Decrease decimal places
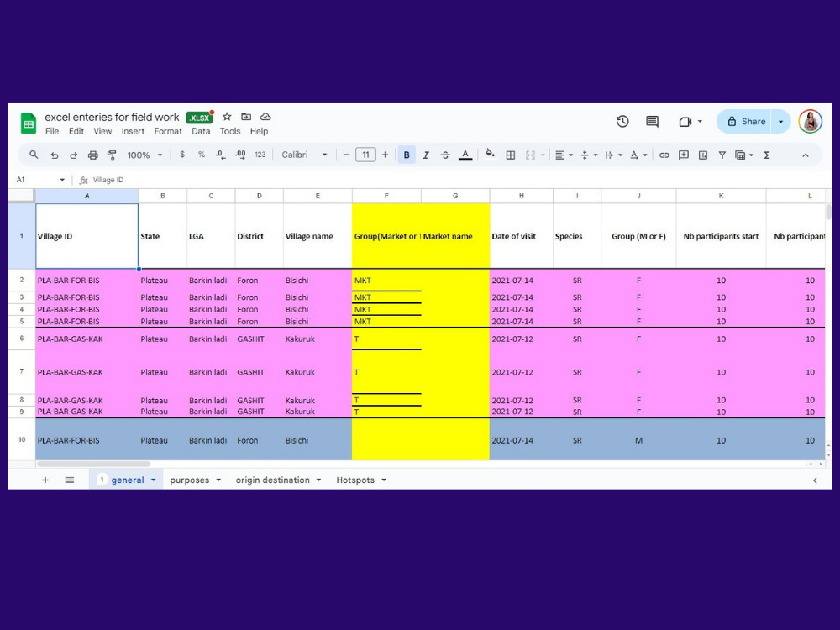 click(x=221, y=155)
